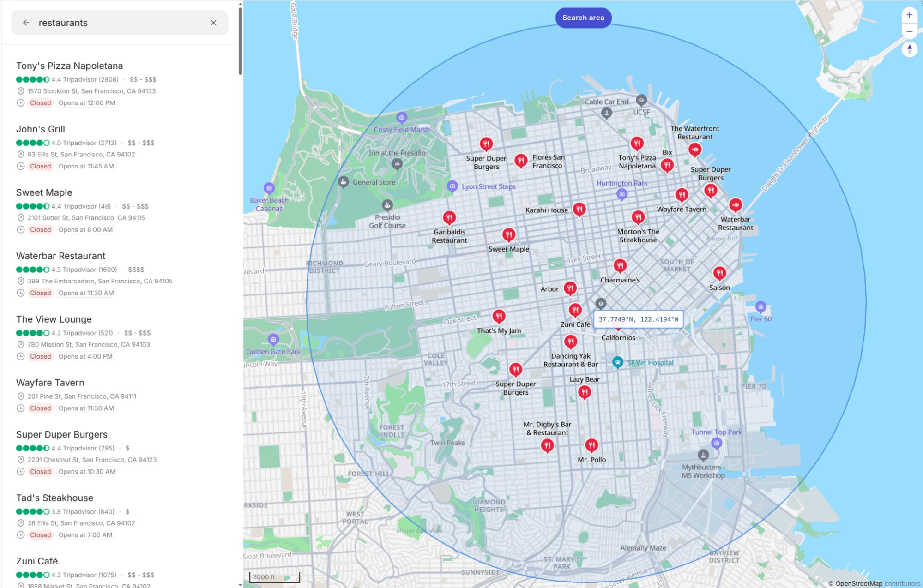Click the Lazy Bear map pin

(585, 392)
